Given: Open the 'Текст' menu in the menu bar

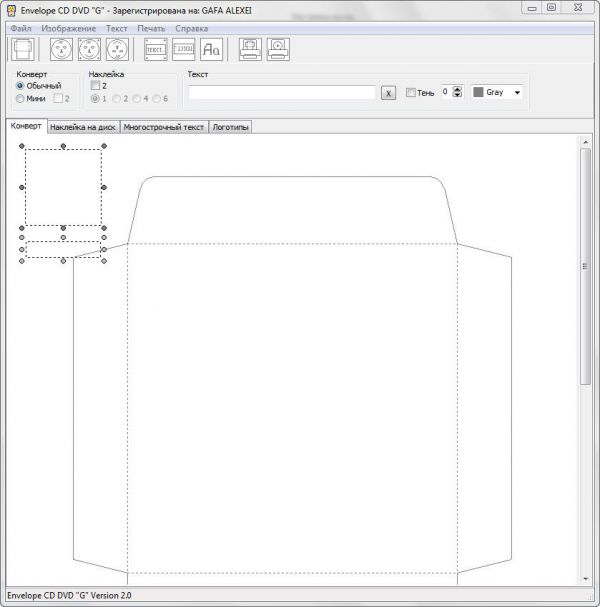Looking at the screenshot, I should click(x=117, y=29).
